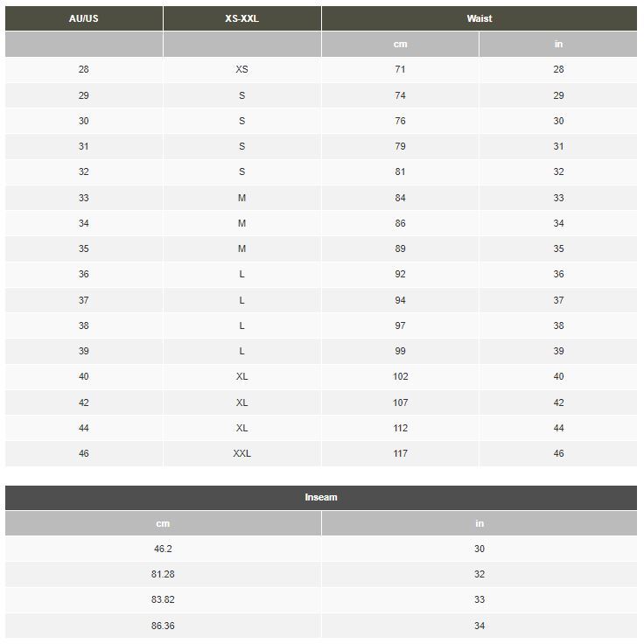Select AU/US size 28 cell
Screen dimensions: 644x644
coord(84,69)
